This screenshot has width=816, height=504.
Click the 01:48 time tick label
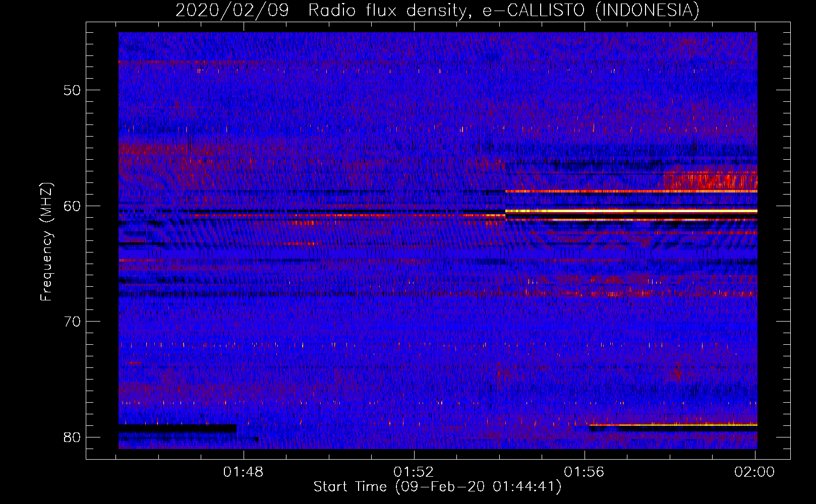[x=244, y=472]
